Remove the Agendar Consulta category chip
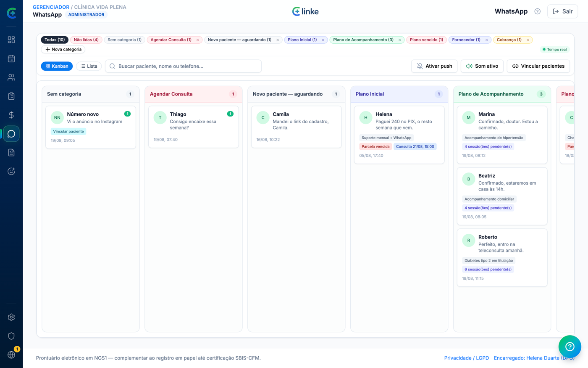The height and width of the screenshot is (368, 588). [x=198, y=40]
